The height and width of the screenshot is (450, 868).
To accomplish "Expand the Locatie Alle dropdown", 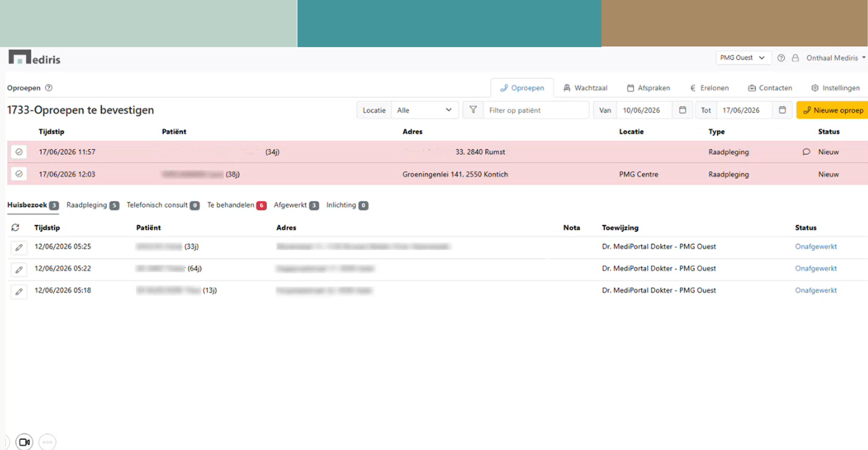I will coord(425,110).
